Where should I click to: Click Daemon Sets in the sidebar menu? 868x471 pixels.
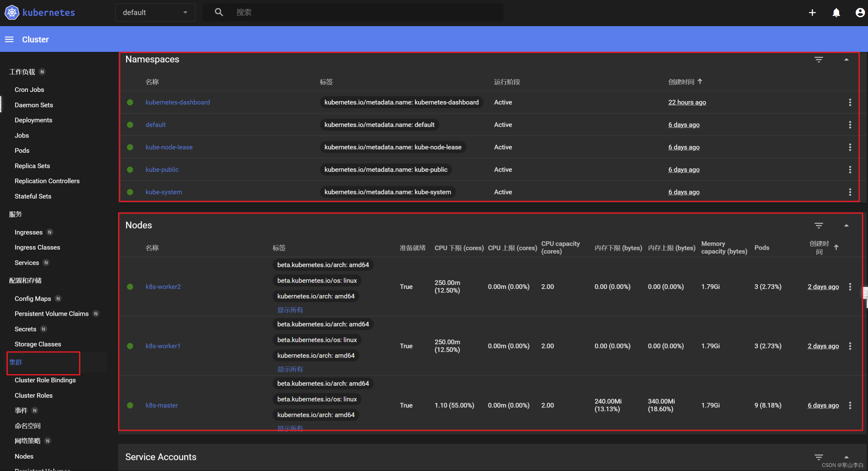(33, 105)
